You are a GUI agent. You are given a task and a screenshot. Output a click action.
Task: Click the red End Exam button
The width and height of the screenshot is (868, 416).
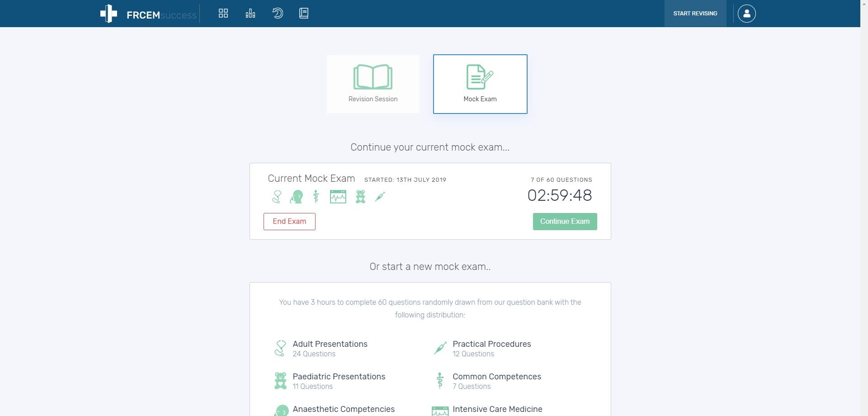pos(289,222)
